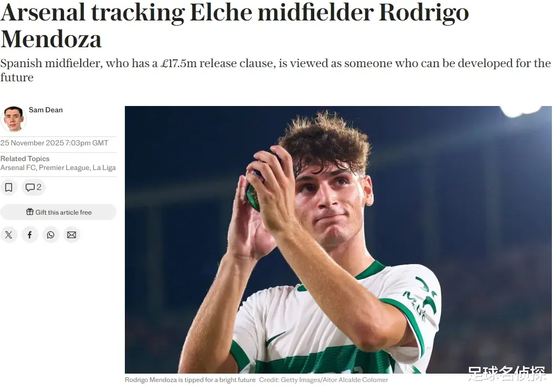Share the article via WhatsApp
Image resolution: width=554 pixels, height=392 pixels.
(x=50, y=235)
